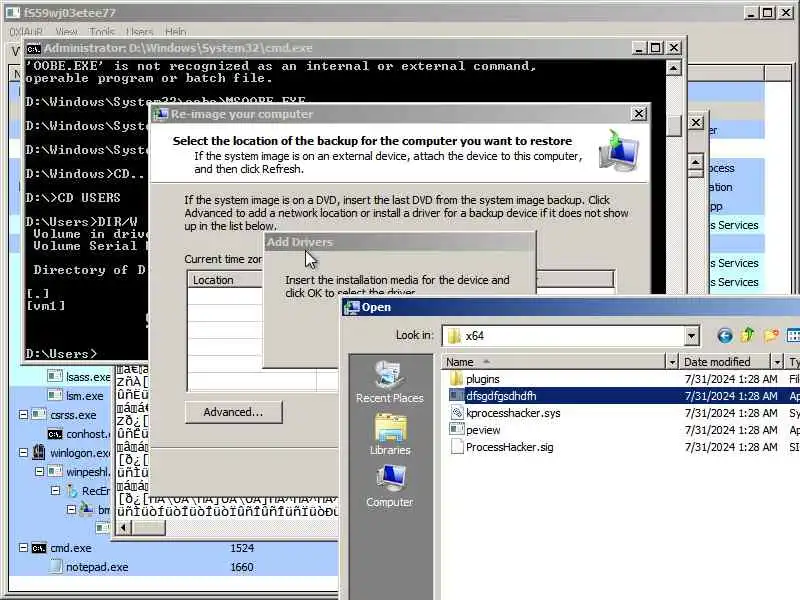Click the main window title bar icon

point(13,12)
